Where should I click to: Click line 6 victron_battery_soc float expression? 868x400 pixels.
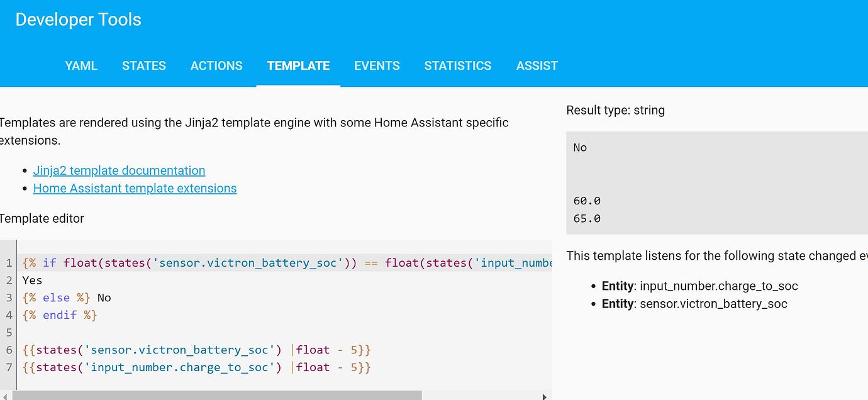click(196, 350)
